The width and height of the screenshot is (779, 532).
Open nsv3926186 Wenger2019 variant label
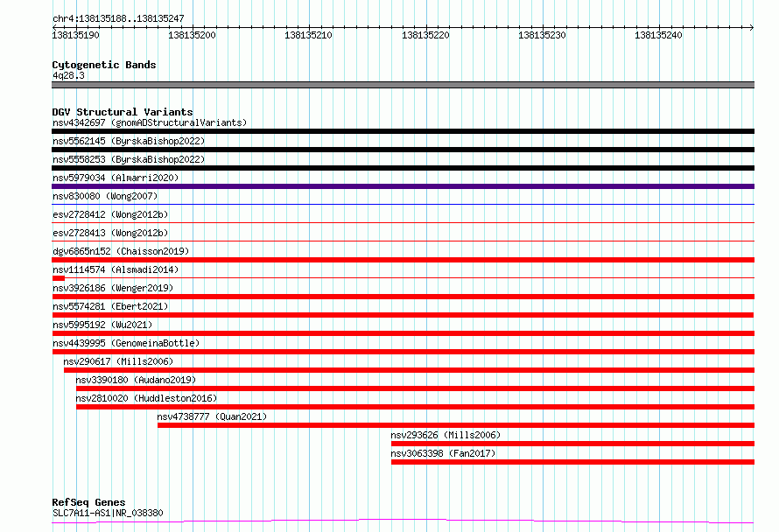(x=113, y=288)
